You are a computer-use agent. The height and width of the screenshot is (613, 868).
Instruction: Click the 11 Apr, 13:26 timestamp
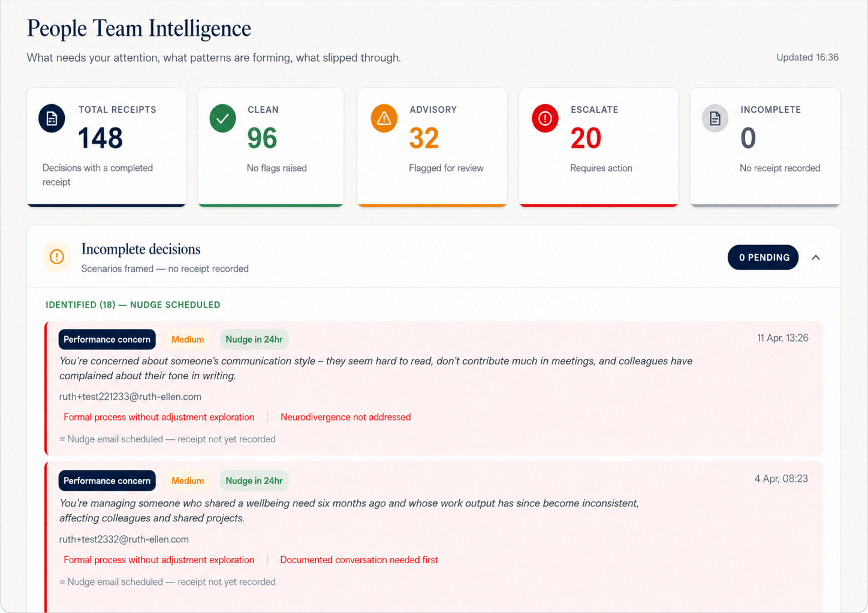pos(782,338)
